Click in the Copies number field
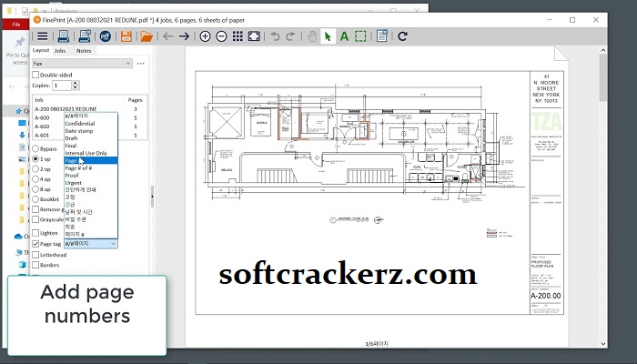 coord(61,86)
